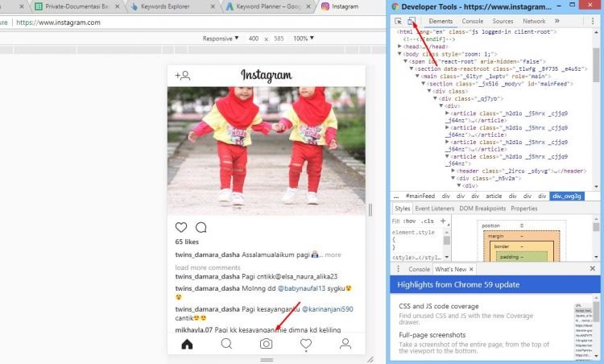Image resolution: width=604 pixels, height=364 pixels.
Task: Click the Instagram add people icon
Action: pos(183,76)
